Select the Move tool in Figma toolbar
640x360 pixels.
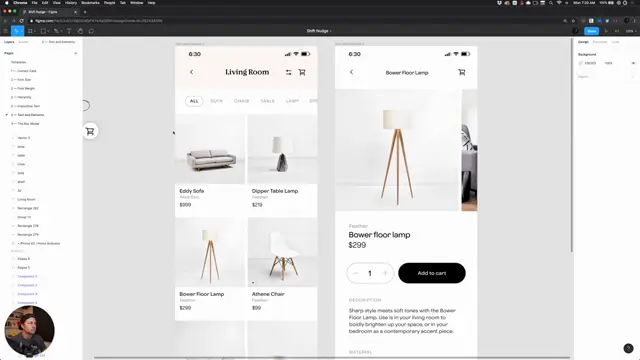16,31
